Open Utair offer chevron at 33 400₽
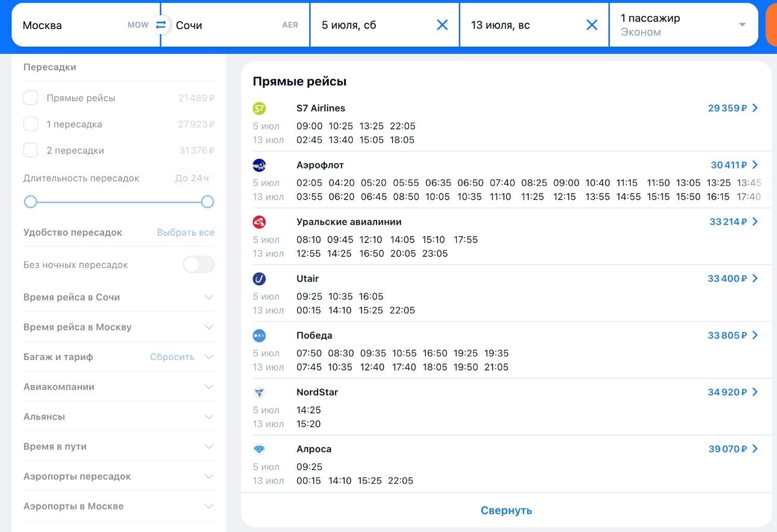Viewport: 777px width, 532px height. tap(755, 278)
